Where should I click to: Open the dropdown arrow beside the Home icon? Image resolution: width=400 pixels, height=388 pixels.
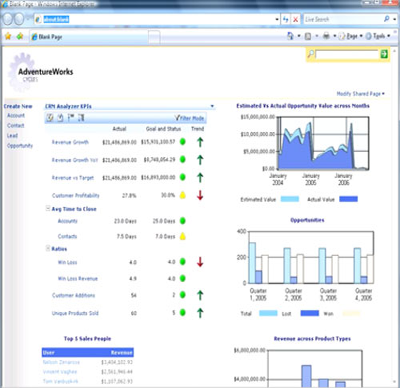[299, 36]
